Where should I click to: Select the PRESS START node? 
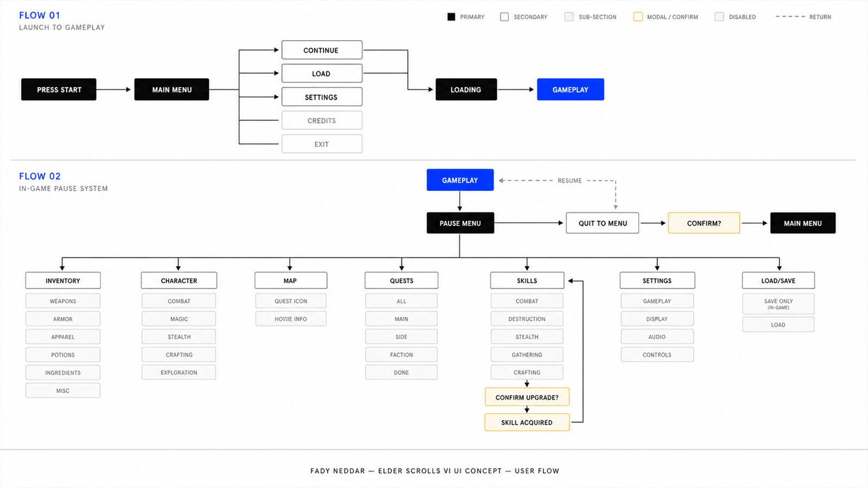point(59,89)
